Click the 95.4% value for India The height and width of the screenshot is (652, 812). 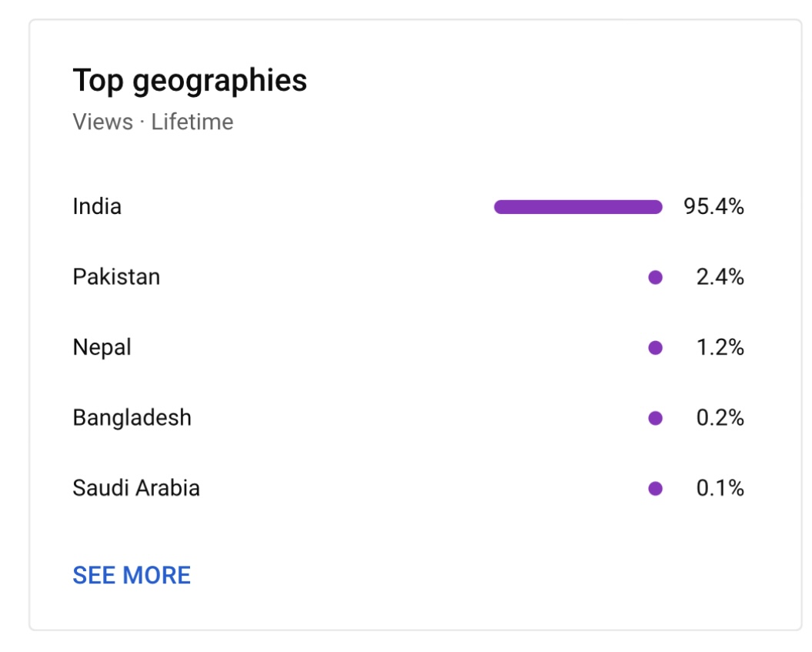pos(713,206)
